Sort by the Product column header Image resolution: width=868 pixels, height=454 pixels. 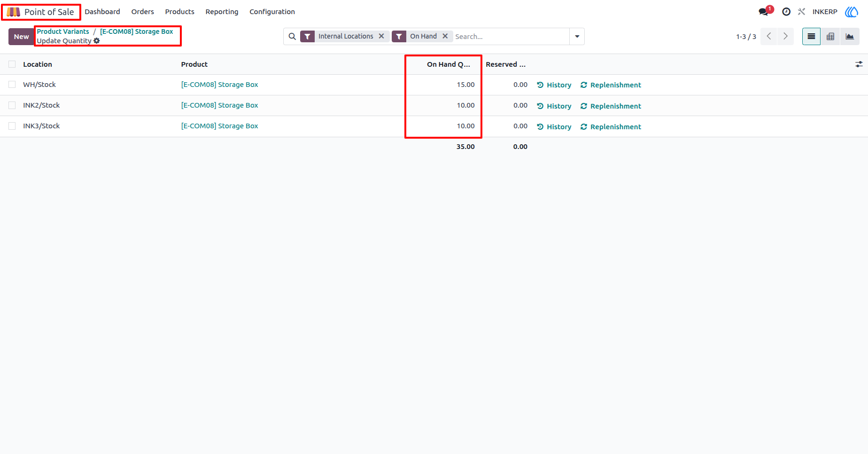click(194, 64)
